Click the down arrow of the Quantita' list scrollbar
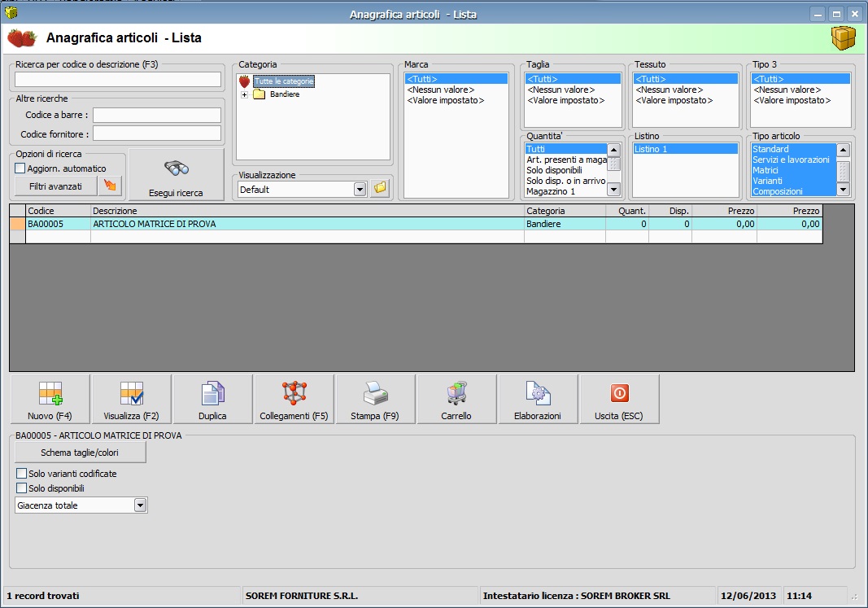868x608 pixels. click(x=613, y=190)
